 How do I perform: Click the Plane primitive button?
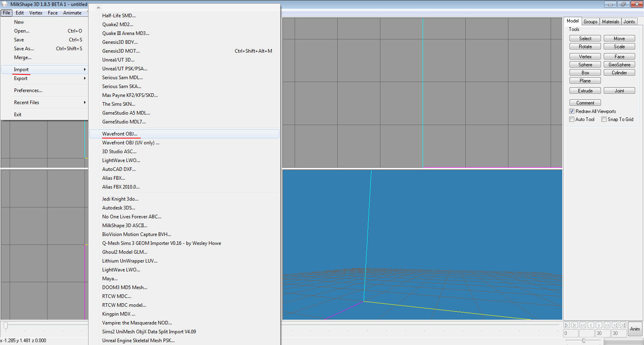pos(585,81)
